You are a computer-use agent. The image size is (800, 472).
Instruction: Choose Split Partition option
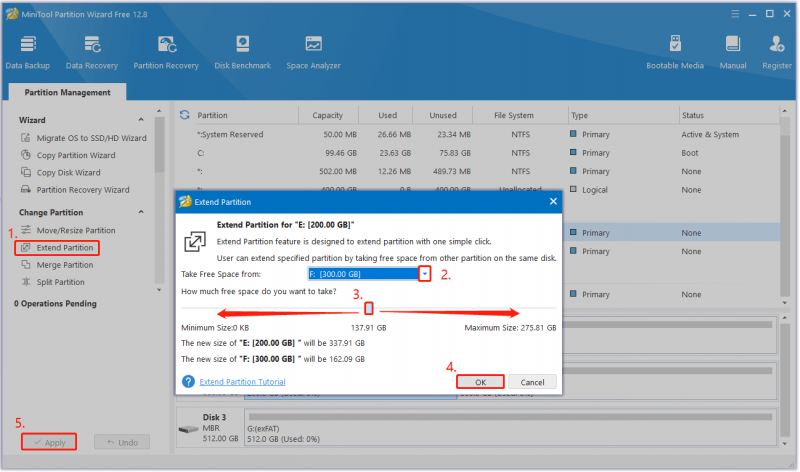coord(60,282)
